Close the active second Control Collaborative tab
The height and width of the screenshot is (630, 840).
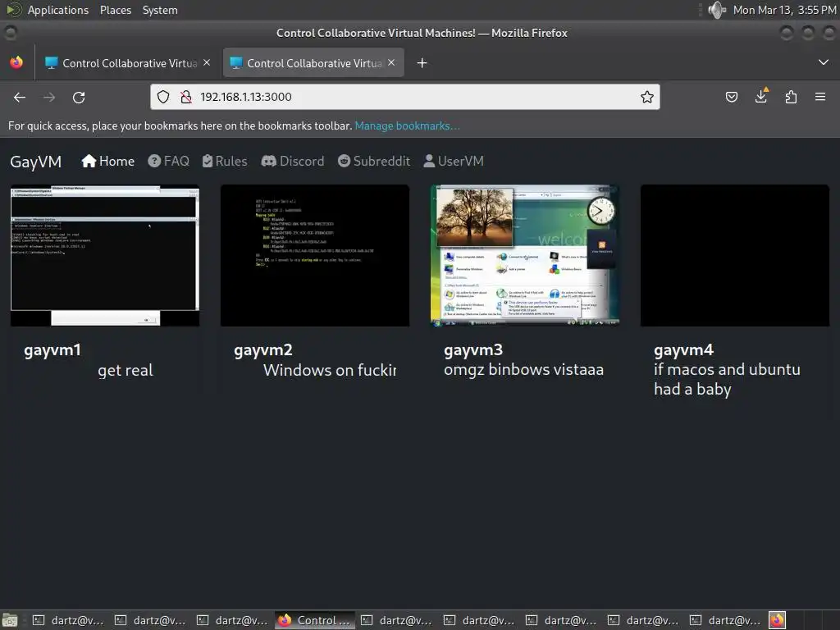pyautogui.click(x=391, y=62)
